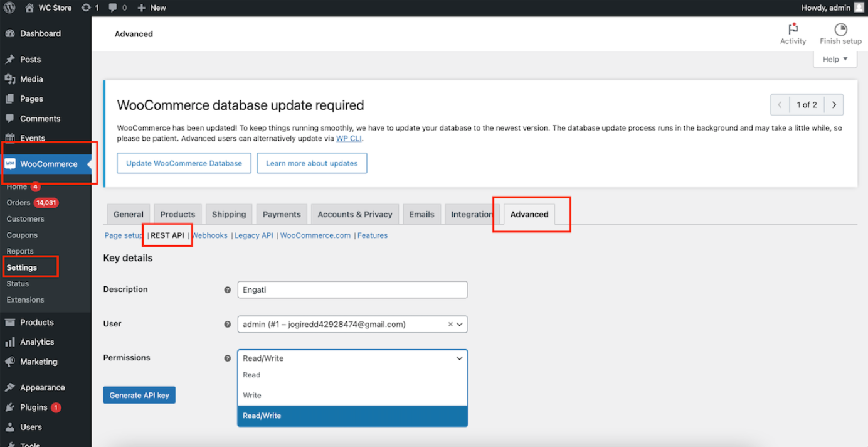Viewport: 868px width, 447px height.
Task: Click the Finish setup progress icon
Action: coord(840,30)
